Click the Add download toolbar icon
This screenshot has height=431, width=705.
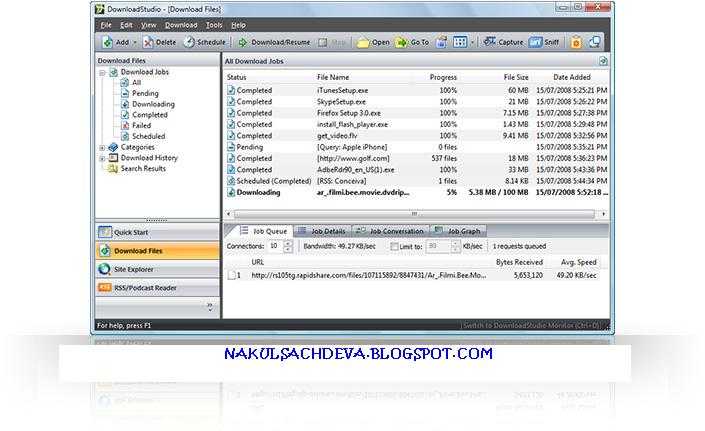[108, 42]
